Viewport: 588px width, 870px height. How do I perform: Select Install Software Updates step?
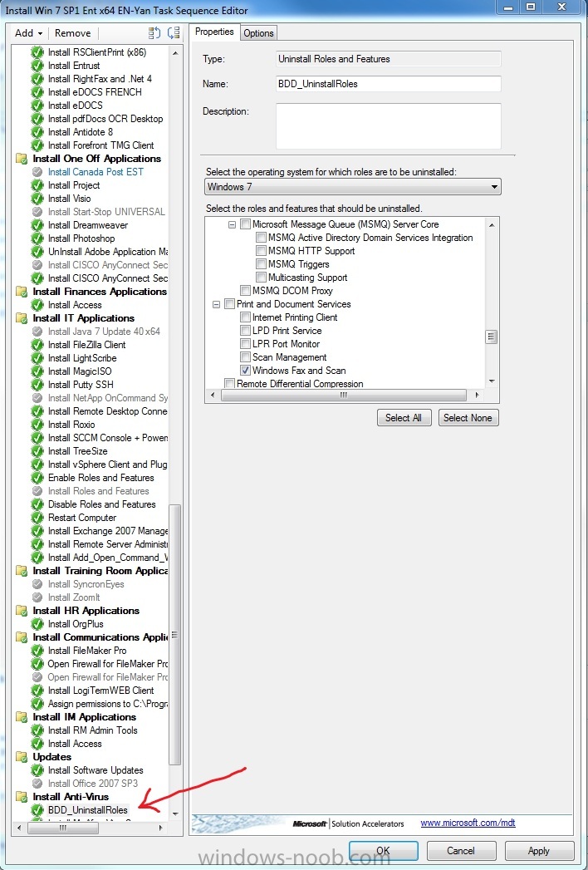coord(96,770)
